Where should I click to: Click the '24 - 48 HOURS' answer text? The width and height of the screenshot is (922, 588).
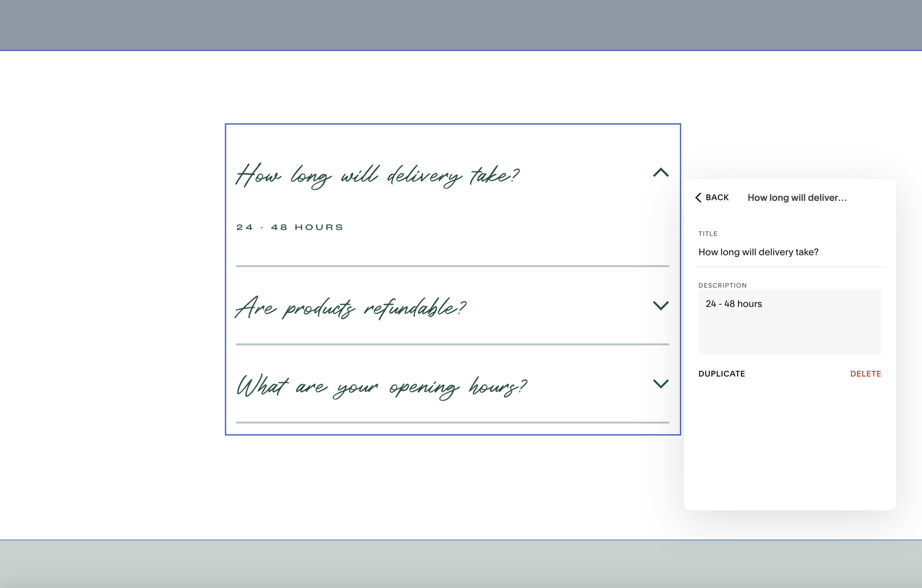[290, 227]
